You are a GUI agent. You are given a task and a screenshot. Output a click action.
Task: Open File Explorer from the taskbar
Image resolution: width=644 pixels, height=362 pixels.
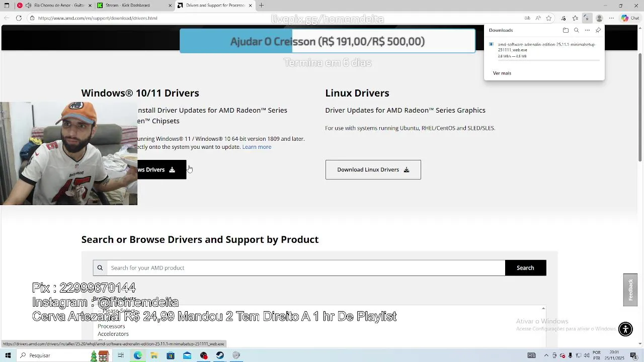(154, 355)
